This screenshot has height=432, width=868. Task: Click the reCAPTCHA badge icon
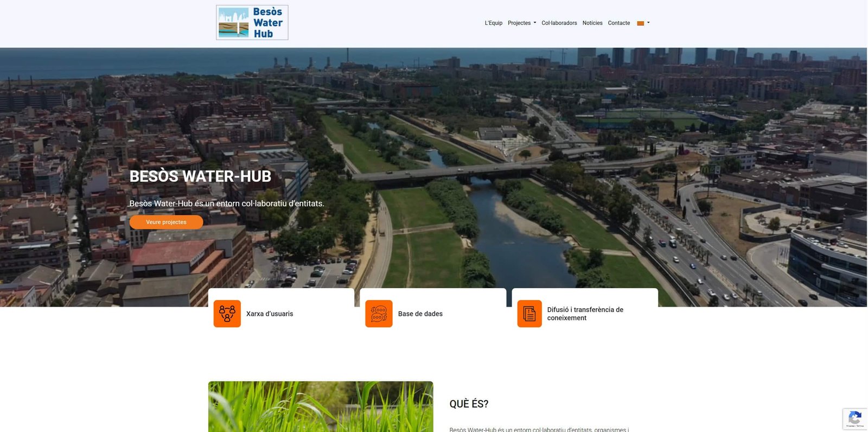coord(854,418)
